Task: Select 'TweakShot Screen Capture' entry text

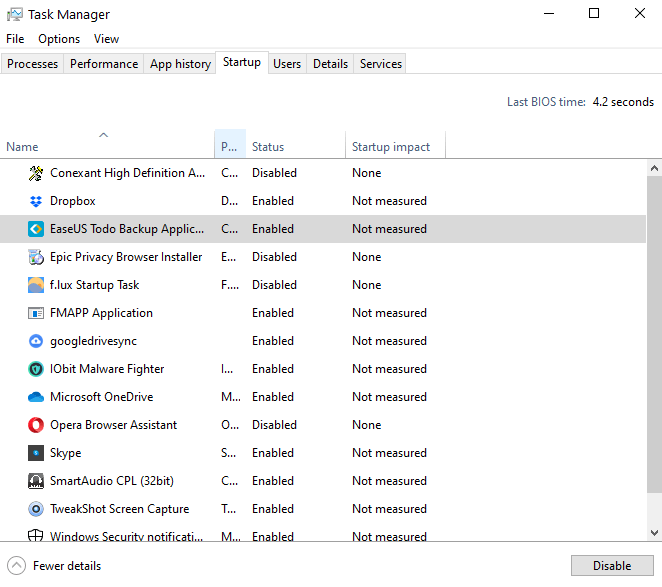Action: pyautogui.click(x=119, y=509)
